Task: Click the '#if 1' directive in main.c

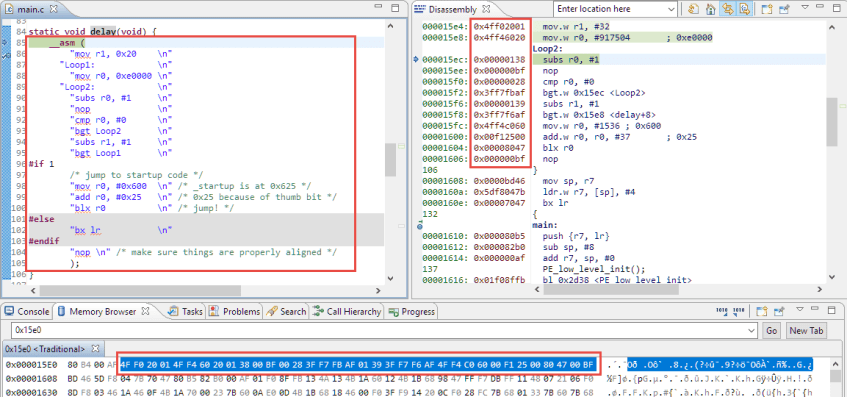Action: pos(41,164)
